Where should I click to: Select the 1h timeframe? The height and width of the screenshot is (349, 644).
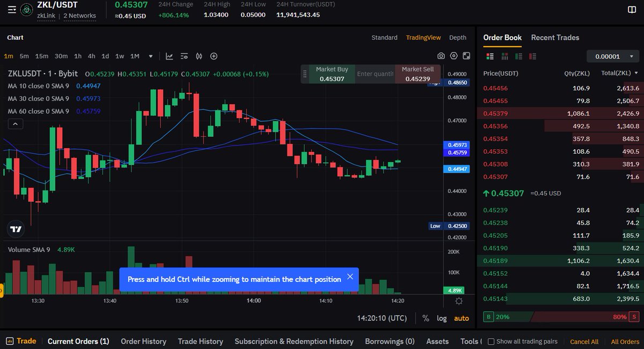click(x=78, y=56)
